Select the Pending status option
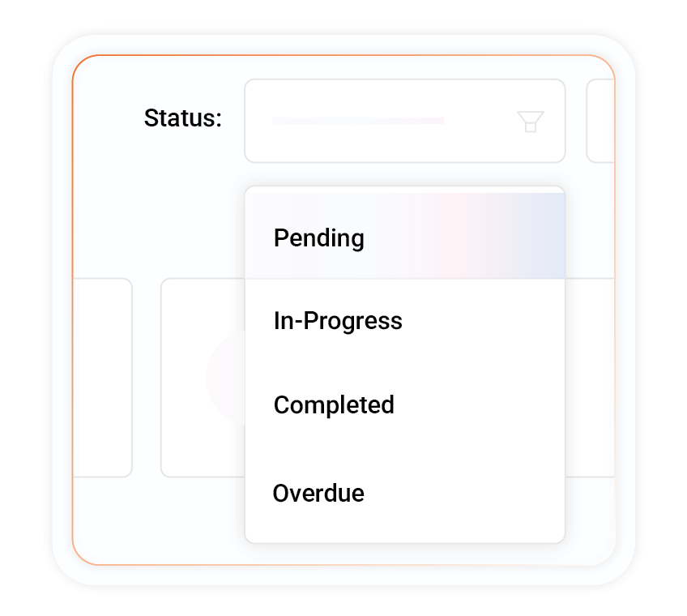The image size is (687, 616). (x=319, y=238)
